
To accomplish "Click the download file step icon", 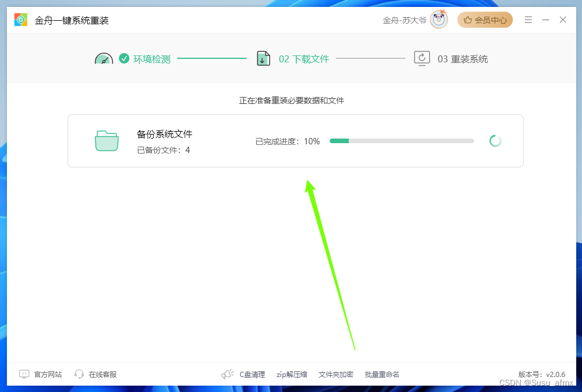I will point(263,59).
